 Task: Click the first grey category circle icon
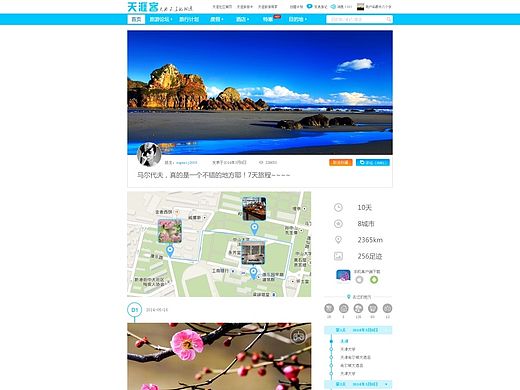(x=329, y=308)
